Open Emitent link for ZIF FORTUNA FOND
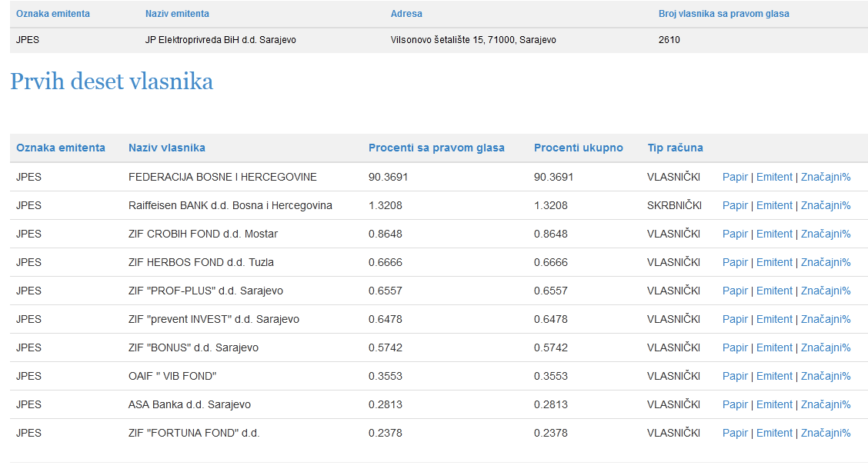 [x=774, y=434]
